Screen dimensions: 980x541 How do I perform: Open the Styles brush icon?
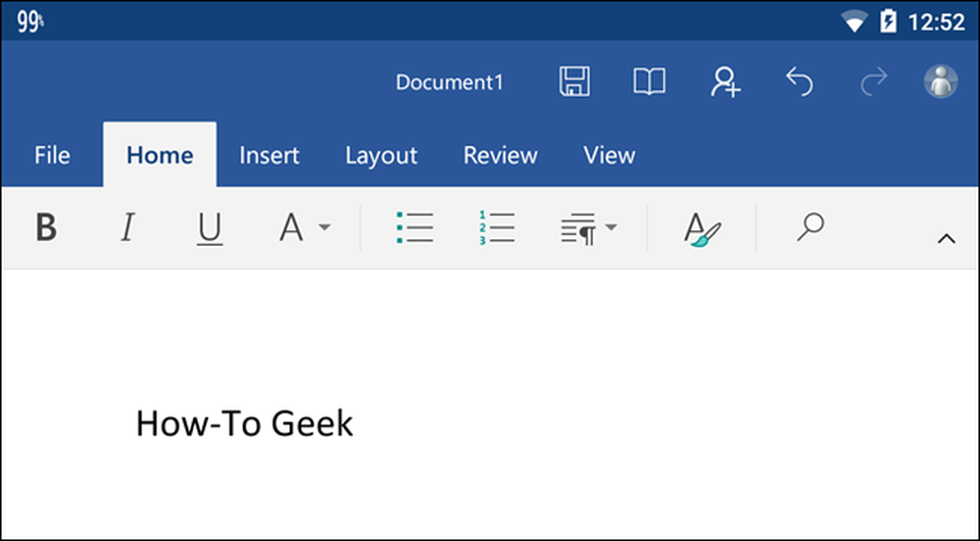click(703, 228)
